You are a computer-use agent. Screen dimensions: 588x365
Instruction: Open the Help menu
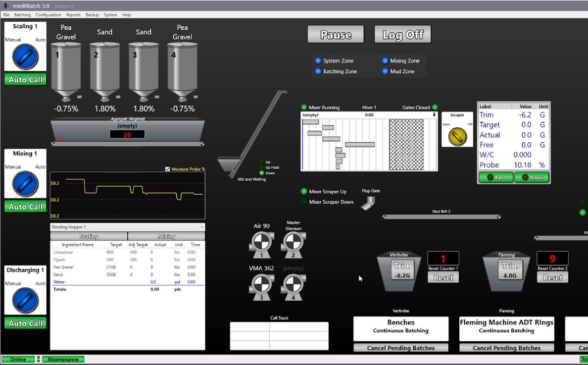[x=127, y=15]
